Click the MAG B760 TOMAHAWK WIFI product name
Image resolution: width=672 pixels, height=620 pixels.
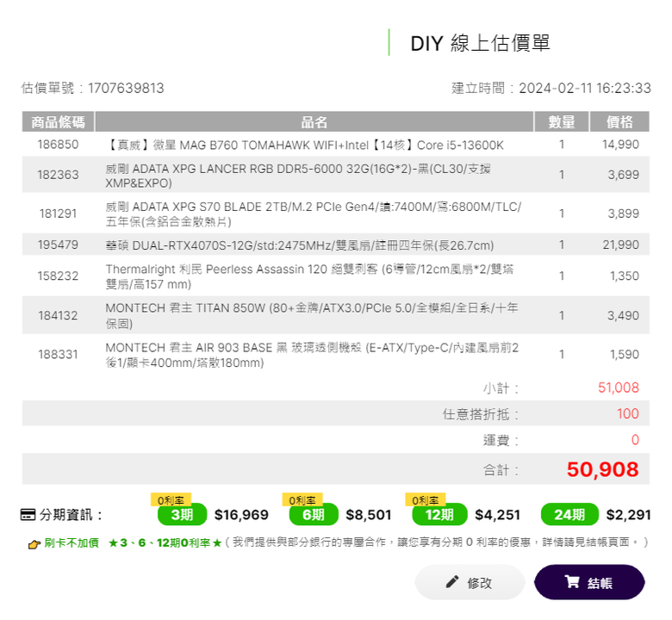click(x=304, y=146)
